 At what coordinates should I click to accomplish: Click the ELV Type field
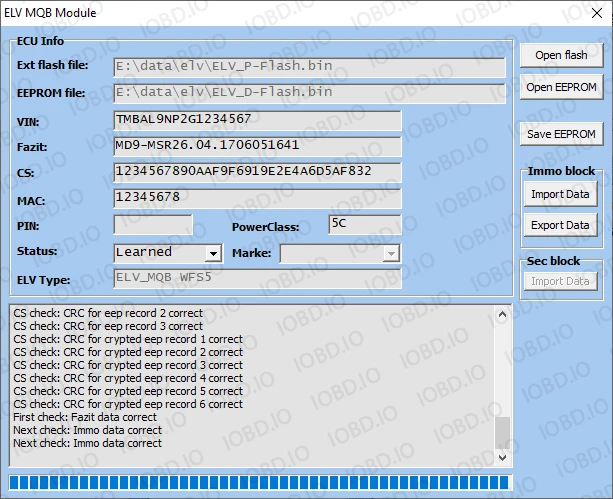(257, 279)
